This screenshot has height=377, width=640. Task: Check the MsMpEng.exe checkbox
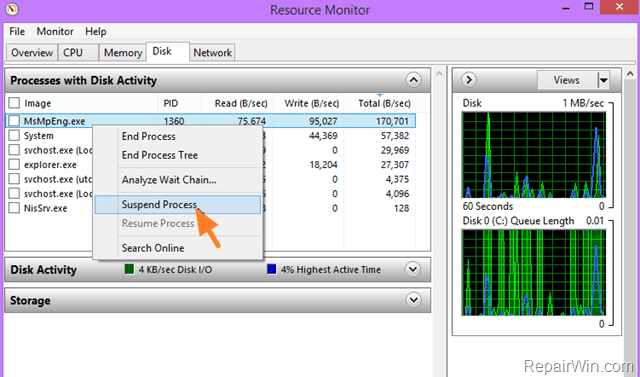14,121
